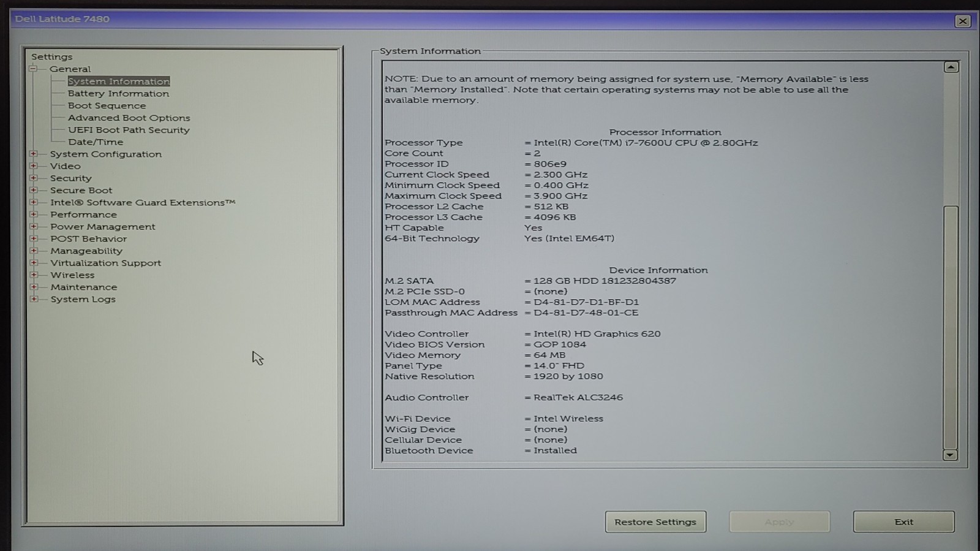Click the Video Controller value
Screen dimensions: 980x551
pos(597,334)
